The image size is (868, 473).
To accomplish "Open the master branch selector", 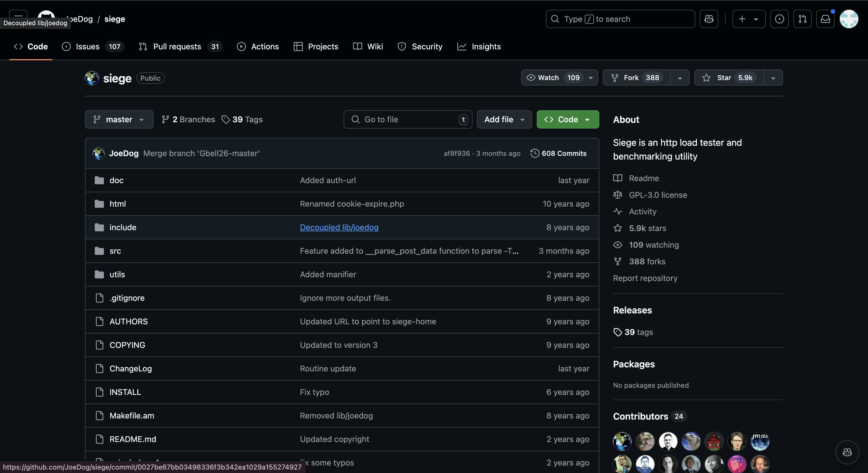I will coord(119,119).
